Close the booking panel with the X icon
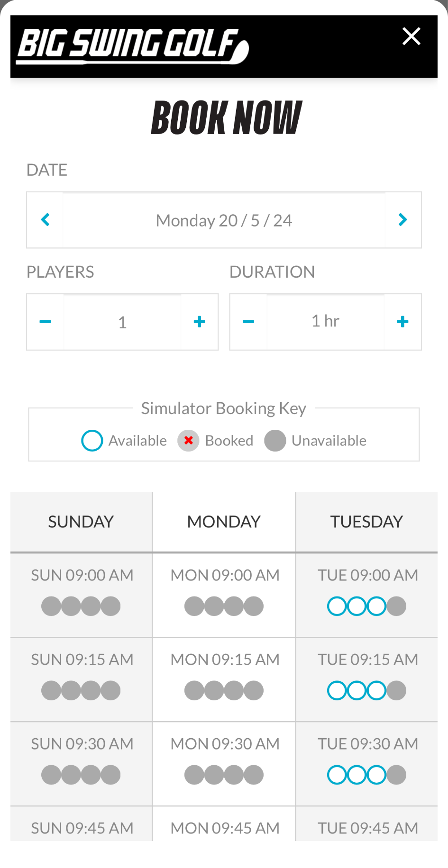448x868 pixels. coord(411,36)
